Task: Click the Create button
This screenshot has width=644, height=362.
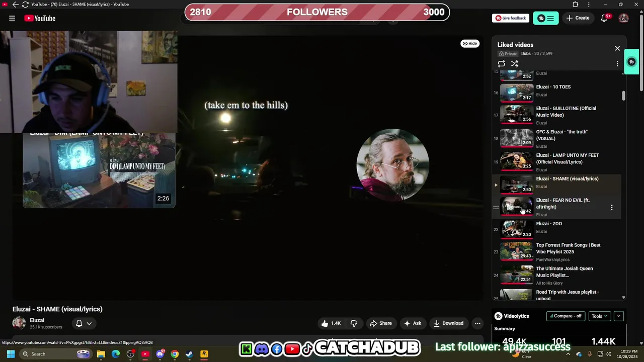Action: (578, 18)
